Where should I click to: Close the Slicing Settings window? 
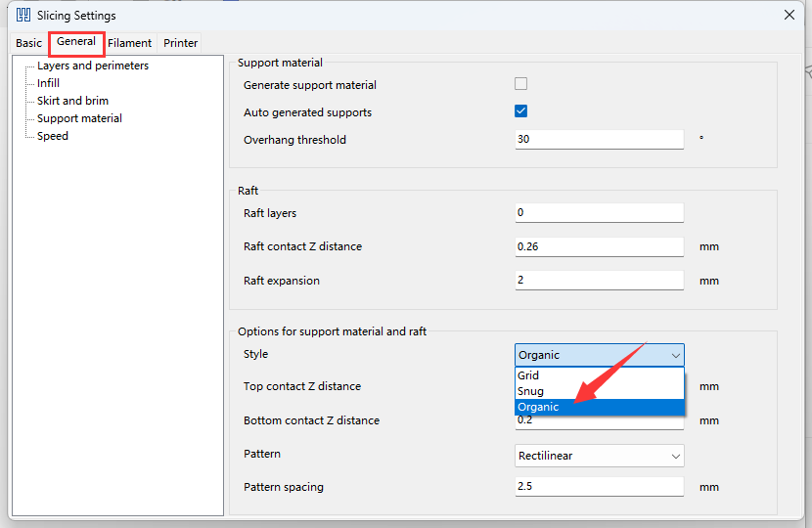(789, 15)
